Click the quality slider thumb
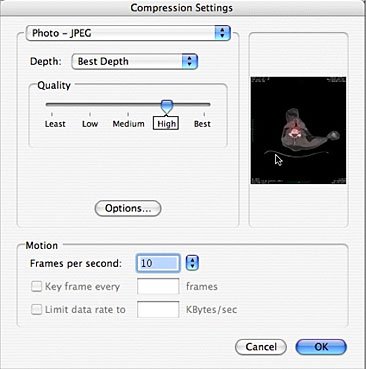This screenshot has width=366, height=369. [x=166, y=106]
